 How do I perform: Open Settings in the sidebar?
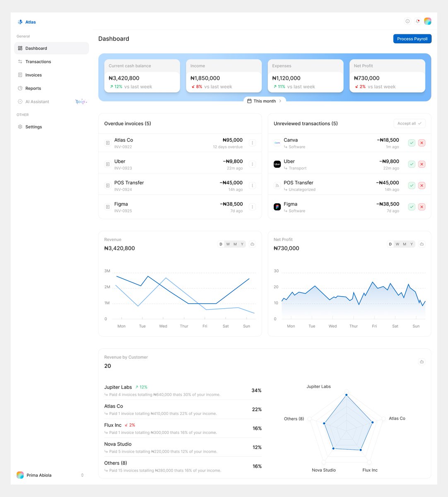point(52,127)
